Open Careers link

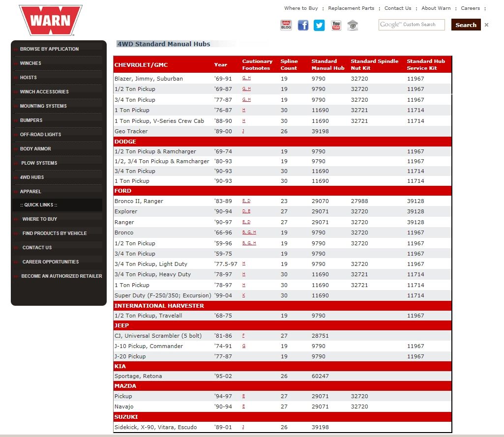click(x=470, y=8)
